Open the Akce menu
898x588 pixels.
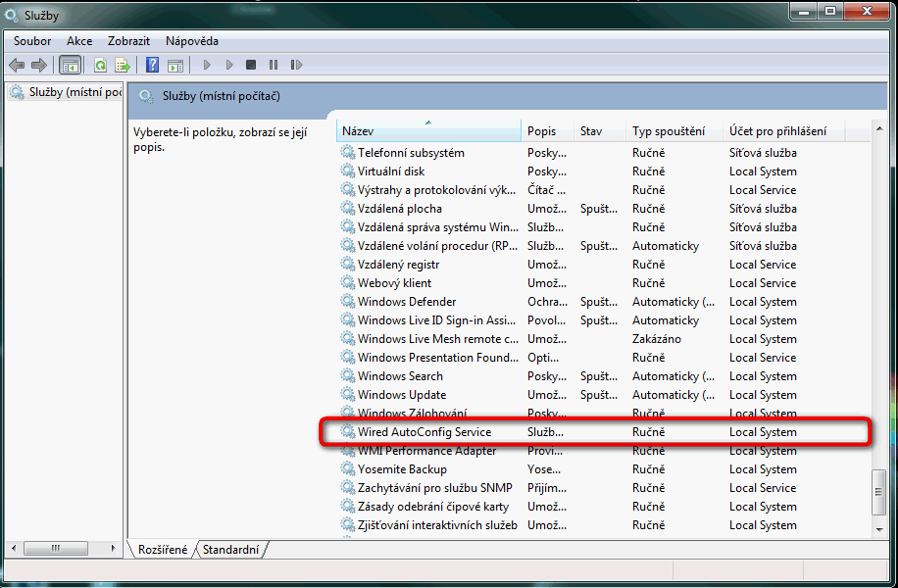[79, 41]
